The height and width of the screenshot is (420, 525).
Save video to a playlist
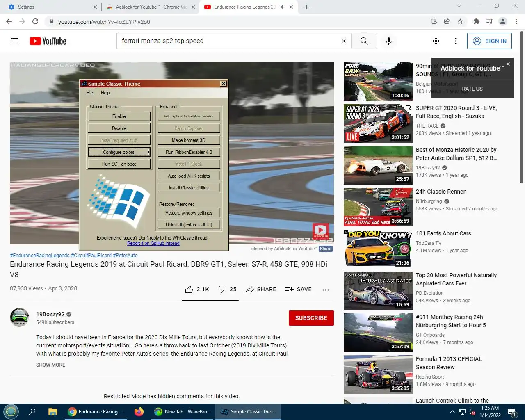tap(298, 289)
